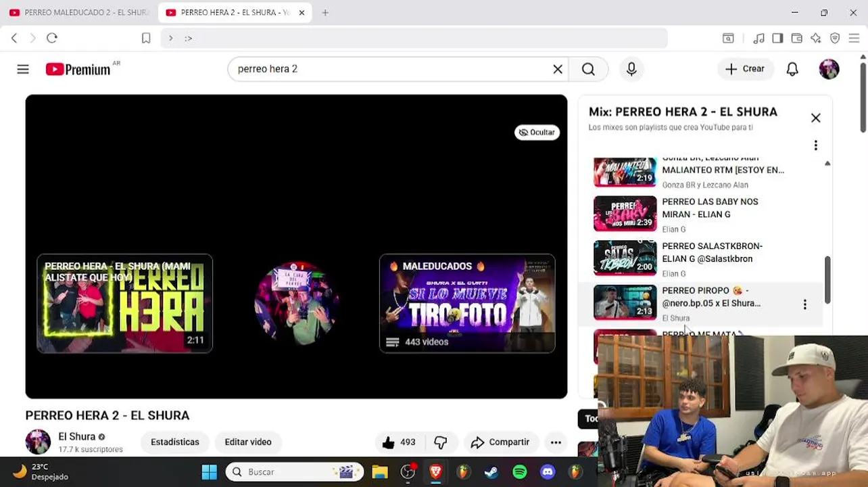868x487 pixels.
Task: Bookmark this page
Action: (146, 38)
